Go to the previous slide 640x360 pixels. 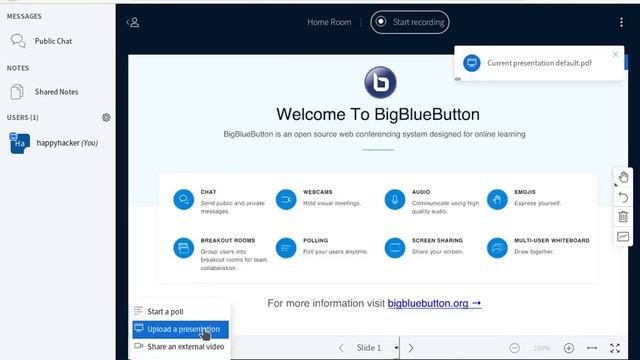click(x=341, y=348)
